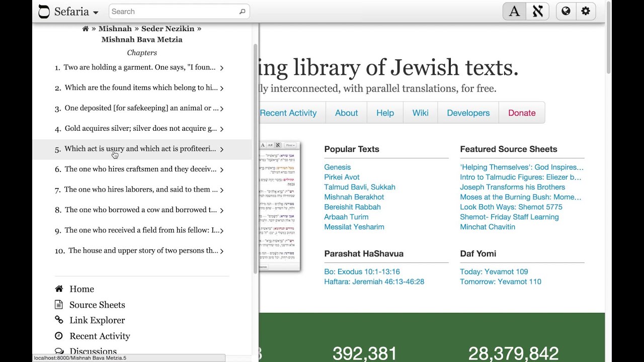Open Source Sheets from sidebar menu

pyautogui.click(x=97, y=305)
